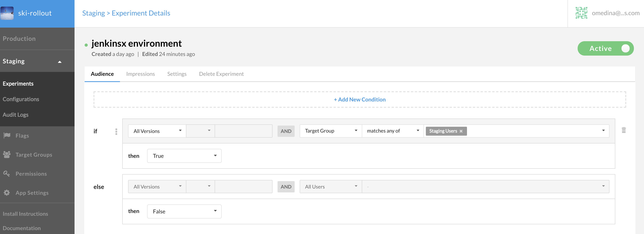Click the ski-rollout app logo image

(x=7, y=13)
